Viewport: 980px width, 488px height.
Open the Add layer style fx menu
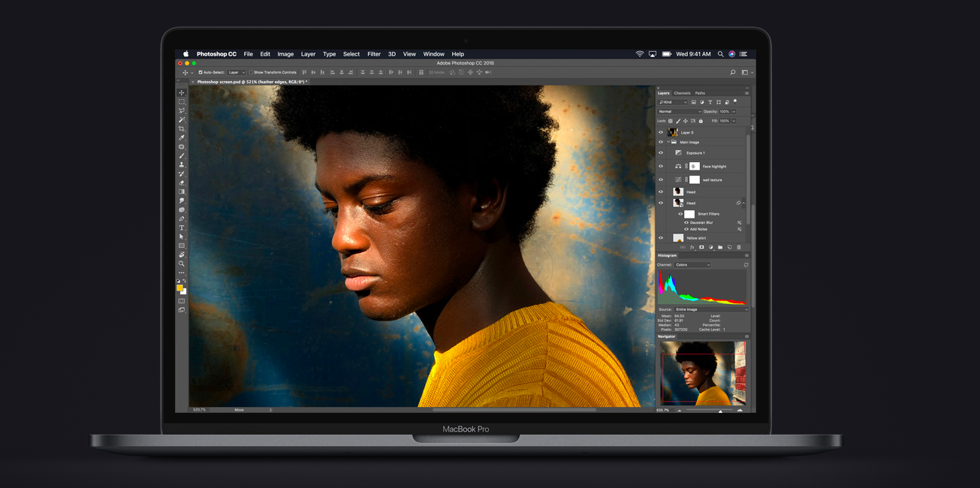click(x=692, y=247)
